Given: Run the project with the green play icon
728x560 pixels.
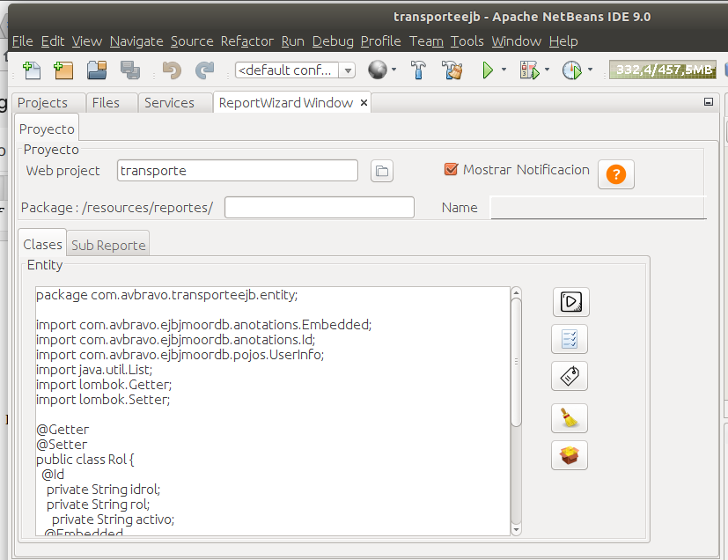Looking at the screenshot, I should click(487, 70).
